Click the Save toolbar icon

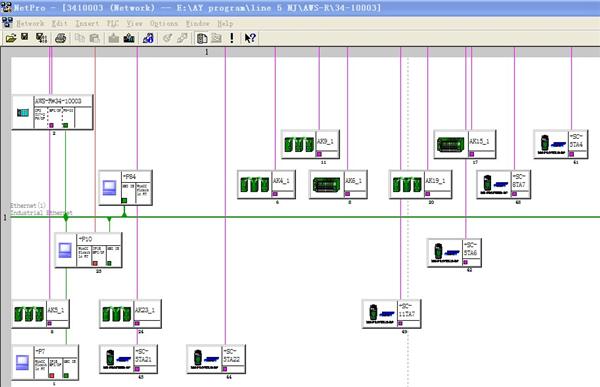click(25, 37)
